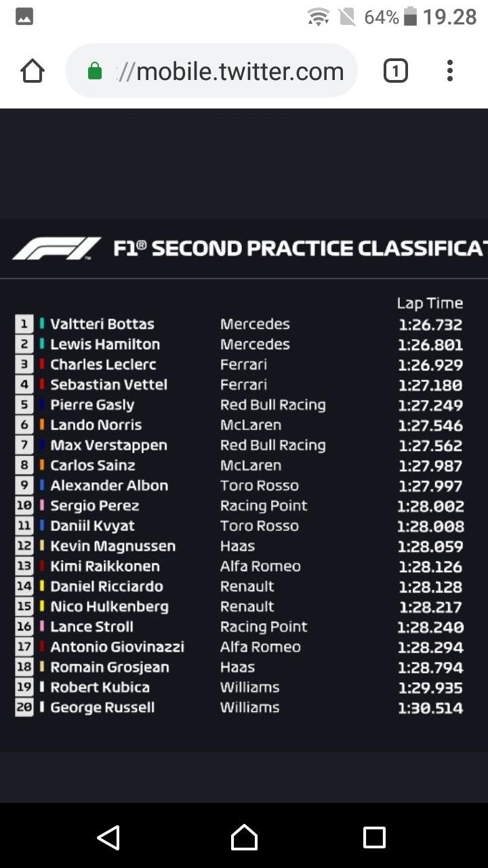Tap the battery indicator icon
Screen dimensions: 488x868
(410, 17)
